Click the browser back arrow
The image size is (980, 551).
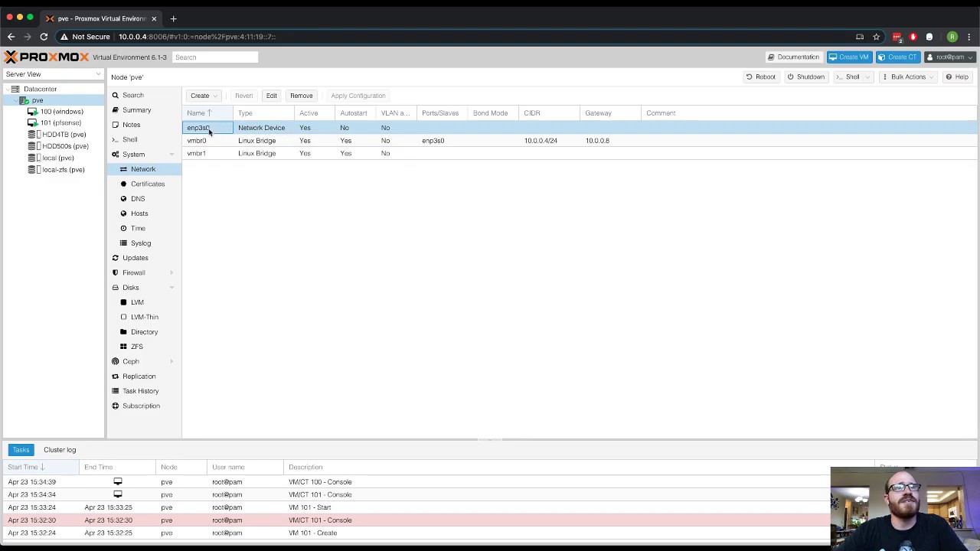point(11,37)
